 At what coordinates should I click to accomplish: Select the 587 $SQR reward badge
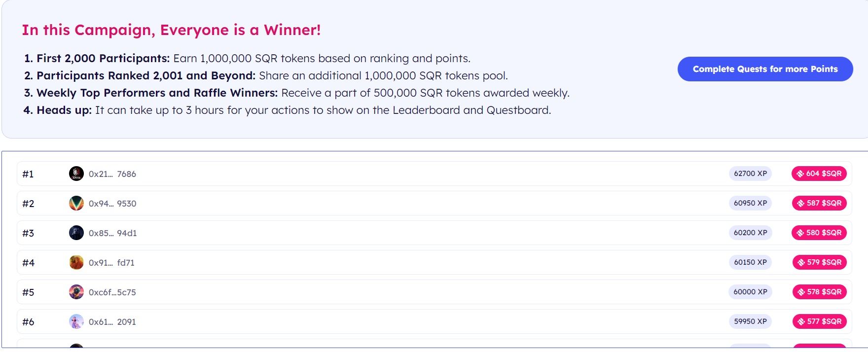click(819, 203)
